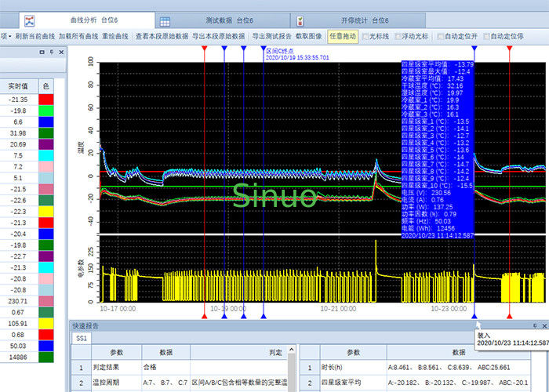
Task: Close the 快速报告 panel
Action: pos(543,325)
